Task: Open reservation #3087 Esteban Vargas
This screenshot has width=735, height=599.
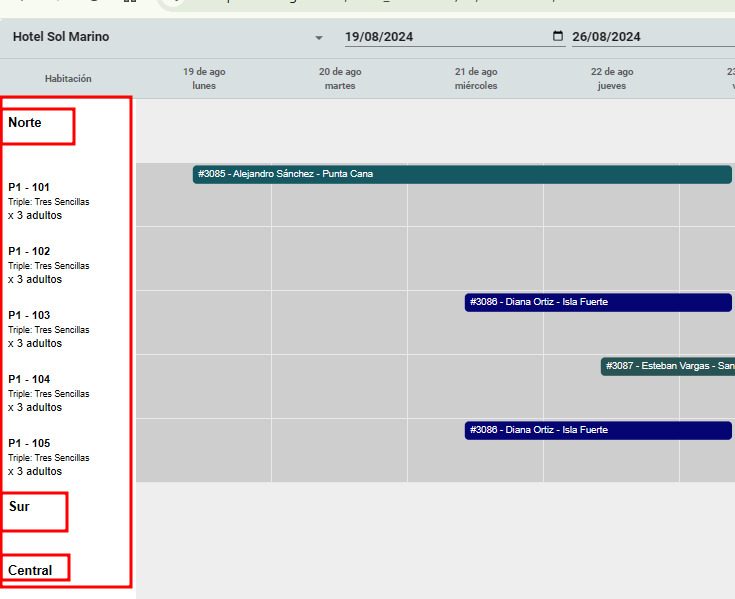Action: (667, 366)
